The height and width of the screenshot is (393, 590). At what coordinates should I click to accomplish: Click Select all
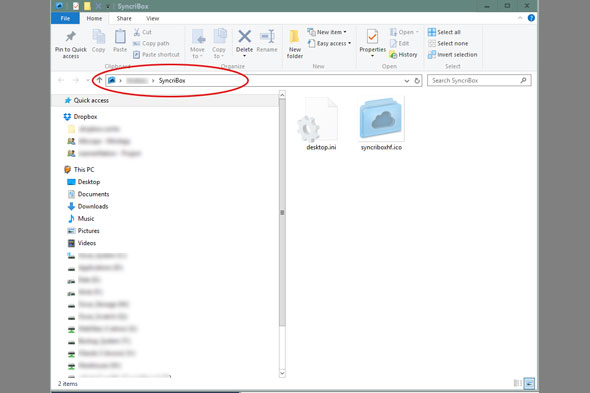click(444, 32)
